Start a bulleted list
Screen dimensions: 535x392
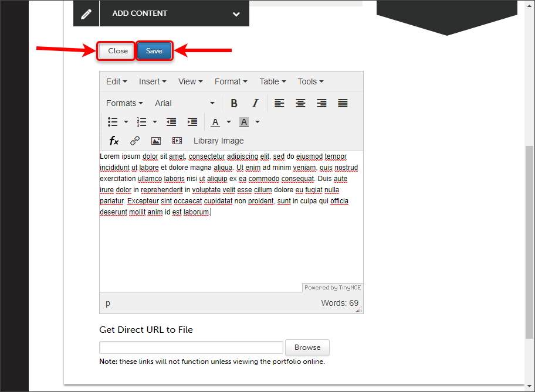112,122
